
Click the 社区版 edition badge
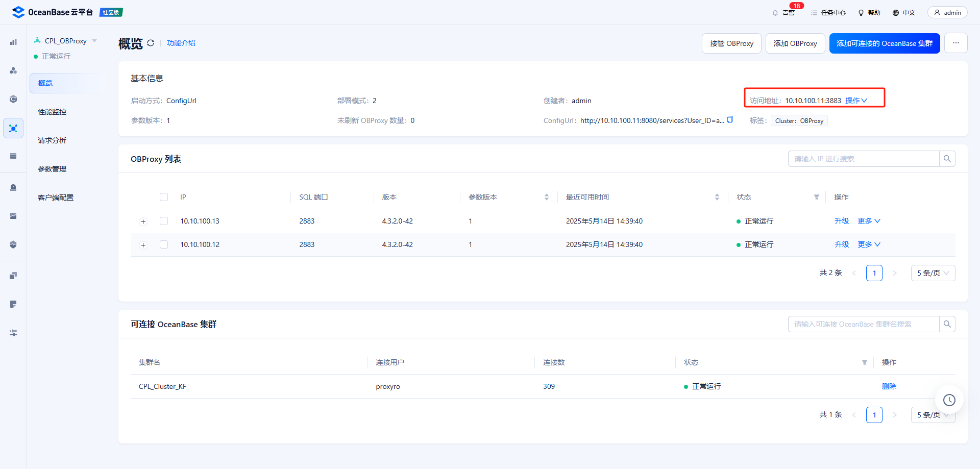click(x=111, y=12)
